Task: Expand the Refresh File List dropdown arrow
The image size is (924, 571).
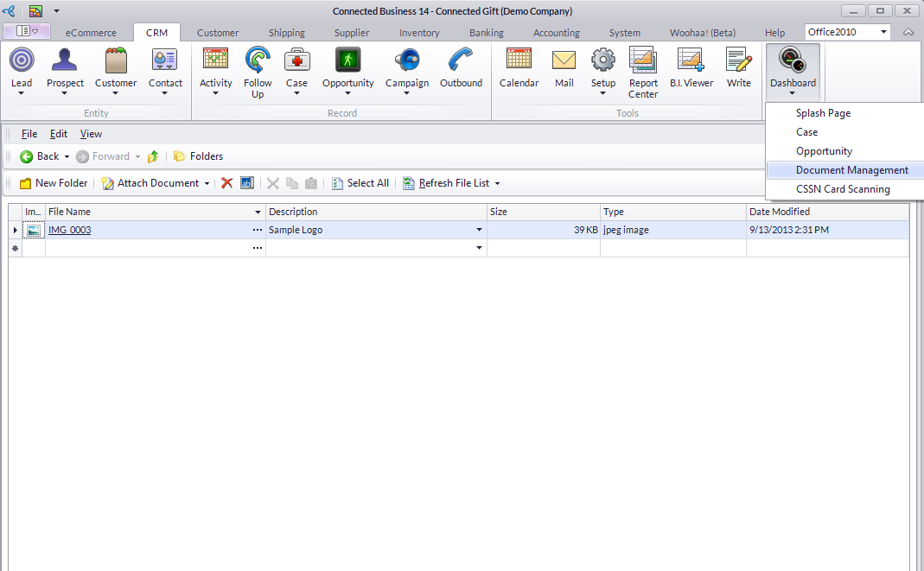Action: click(x=497, y=183)
